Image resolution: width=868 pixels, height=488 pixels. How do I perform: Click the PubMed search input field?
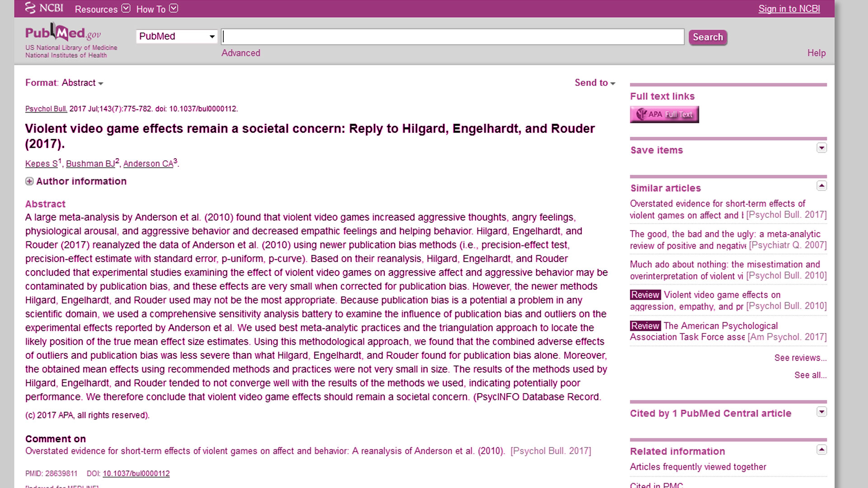(x=452, y=37)
